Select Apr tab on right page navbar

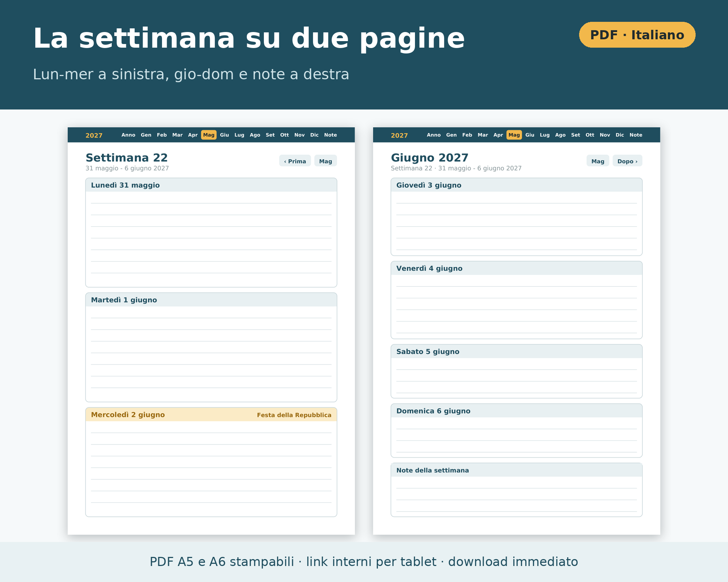point(498,135)
